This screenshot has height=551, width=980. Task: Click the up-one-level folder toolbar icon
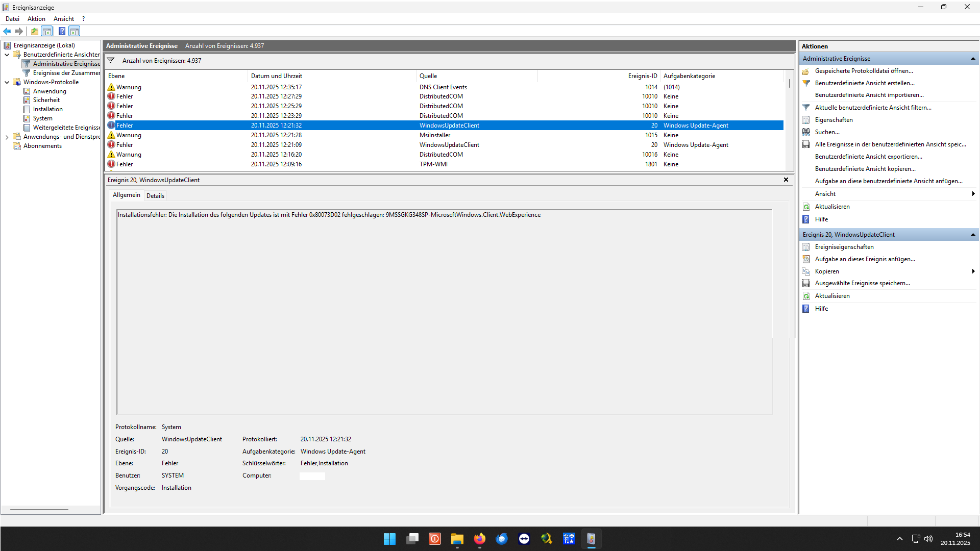click(x=34, y=32)
